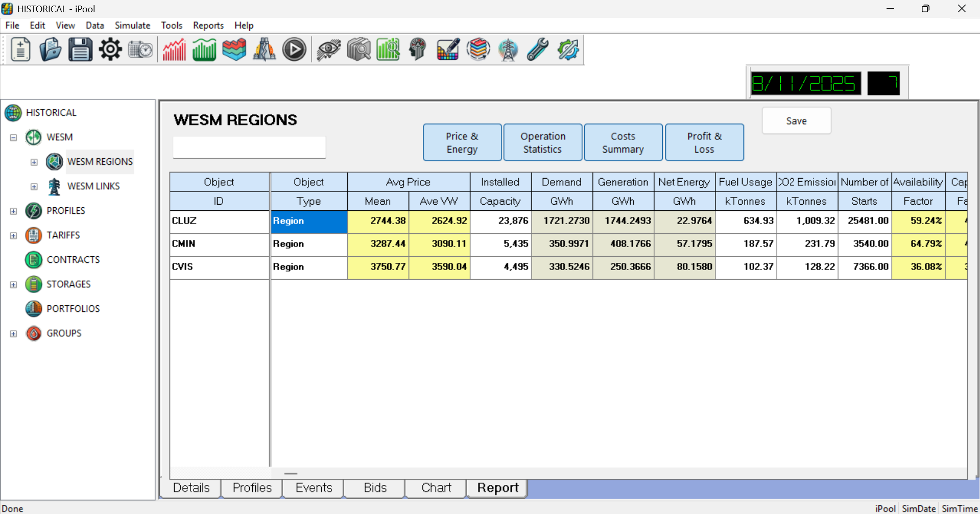This screenshot has width=980, height=514.
Task: Open settings with the gear icon
Action: [110, 50]
